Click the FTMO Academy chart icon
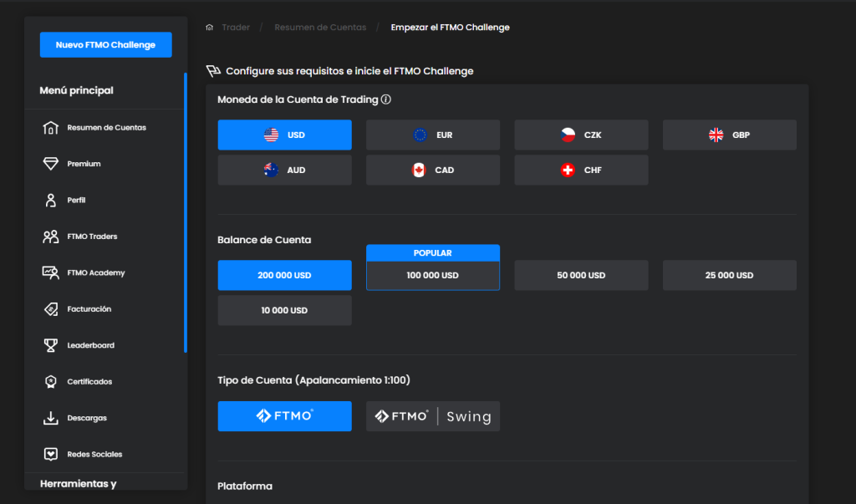856x504 pixels. [x=51, y=273]
